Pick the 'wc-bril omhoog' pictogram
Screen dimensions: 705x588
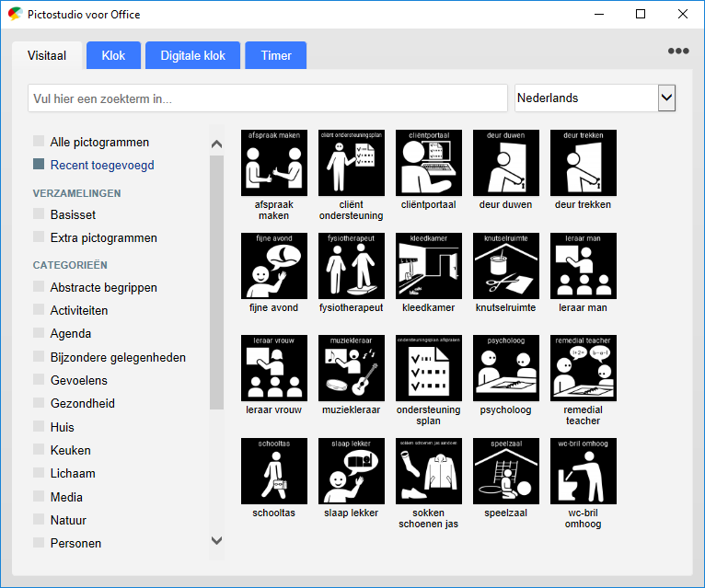point(584,471)
